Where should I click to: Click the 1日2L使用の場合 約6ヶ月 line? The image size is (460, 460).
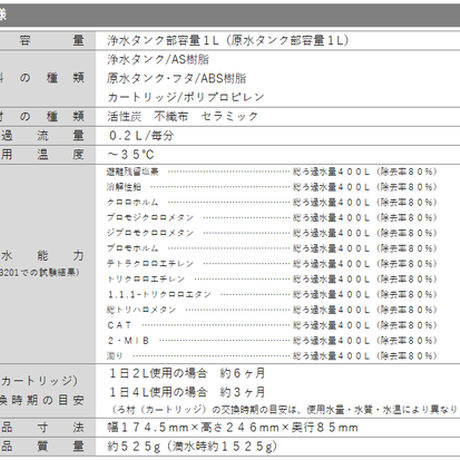coord(187,373)
